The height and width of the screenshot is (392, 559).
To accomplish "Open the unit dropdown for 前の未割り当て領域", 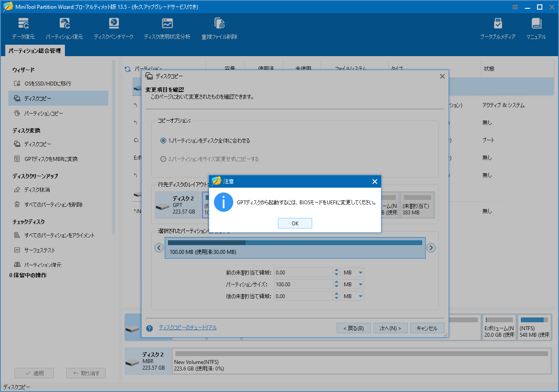I will (353, 273).
